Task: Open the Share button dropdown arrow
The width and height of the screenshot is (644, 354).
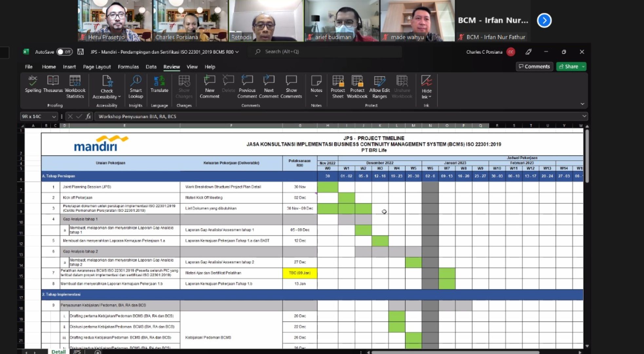Action: click(x=583, y=67)
